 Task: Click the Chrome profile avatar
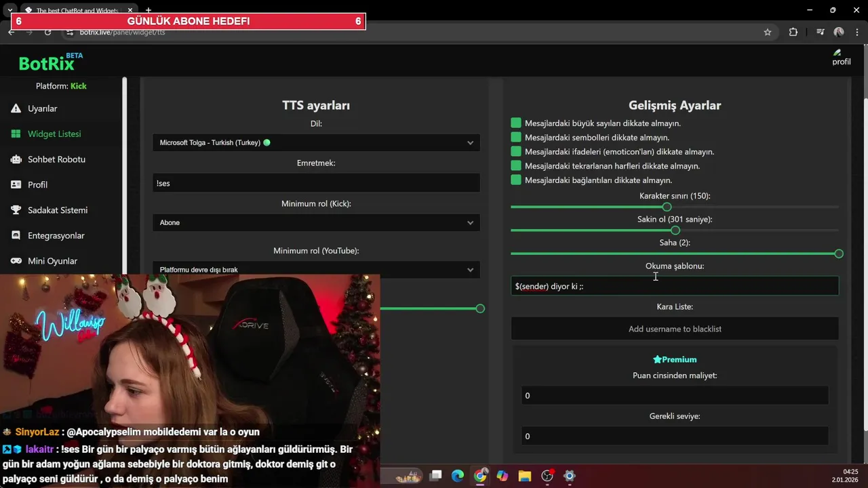(x=839, y=32)
